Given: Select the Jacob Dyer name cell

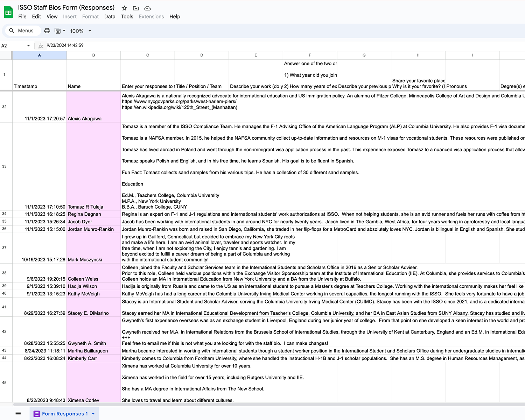Looking at the screenshot, I should pos(93,222).
